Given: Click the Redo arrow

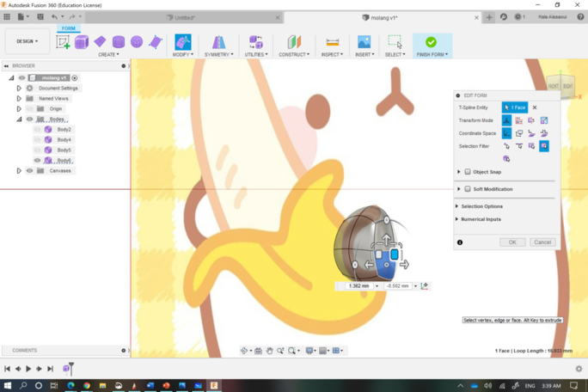Looking at the screenshot, I should pos(72,17).
